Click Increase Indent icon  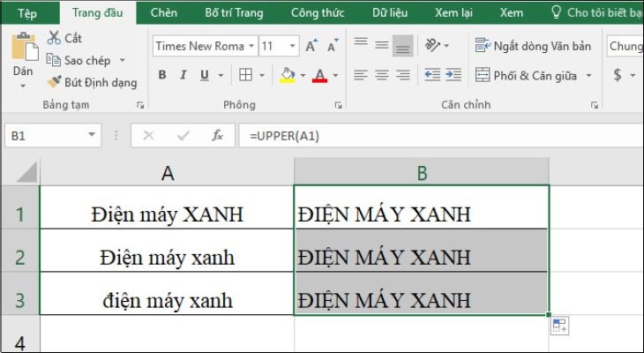pyautogui.click(x=453, y=75)
